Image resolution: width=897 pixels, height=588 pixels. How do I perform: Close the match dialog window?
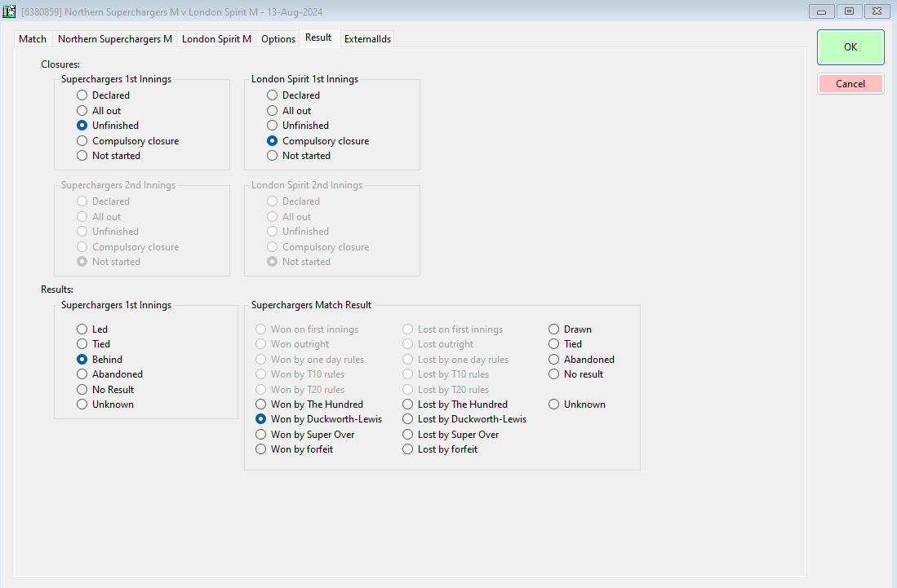[x=877, y=11]
